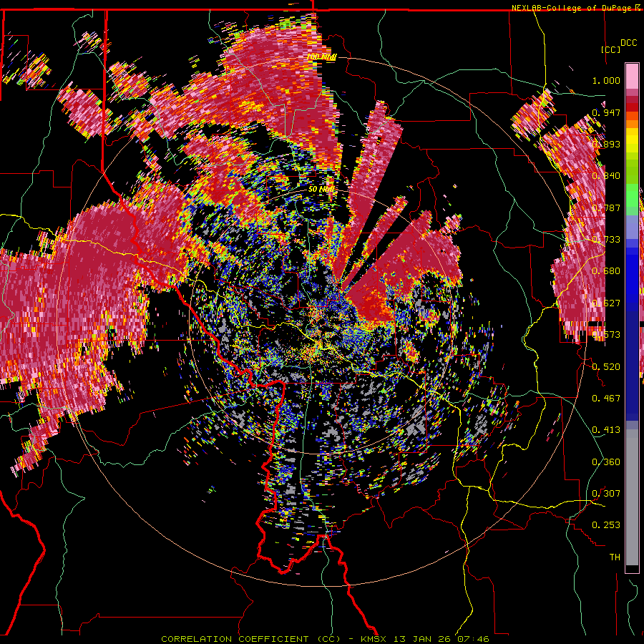
Task: Click the 0.253 scale value
Action: click(606, 525)
